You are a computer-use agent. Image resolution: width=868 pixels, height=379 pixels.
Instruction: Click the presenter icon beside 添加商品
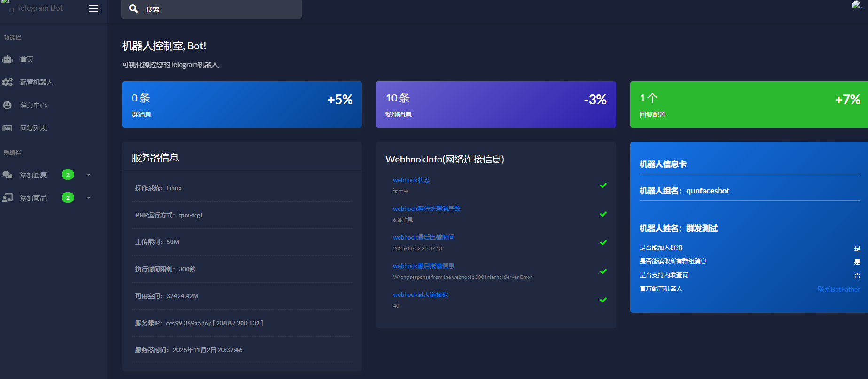pos(8,198)
